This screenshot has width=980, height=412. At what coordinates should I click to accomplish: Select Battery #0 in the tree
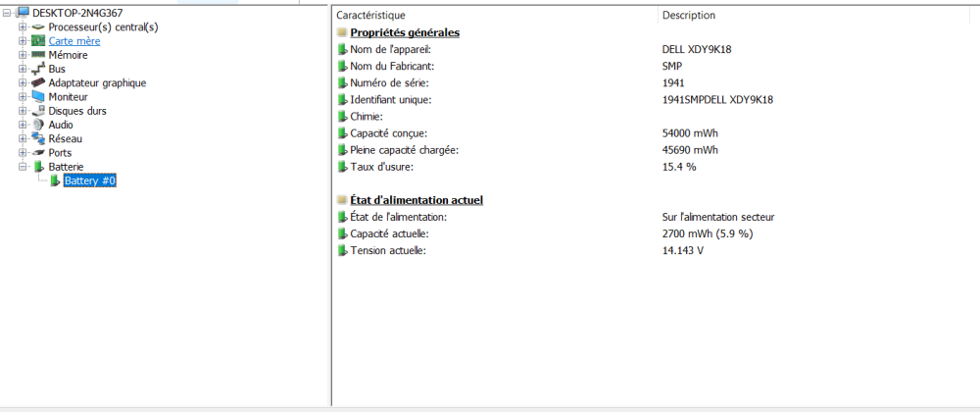pos(90,181)
